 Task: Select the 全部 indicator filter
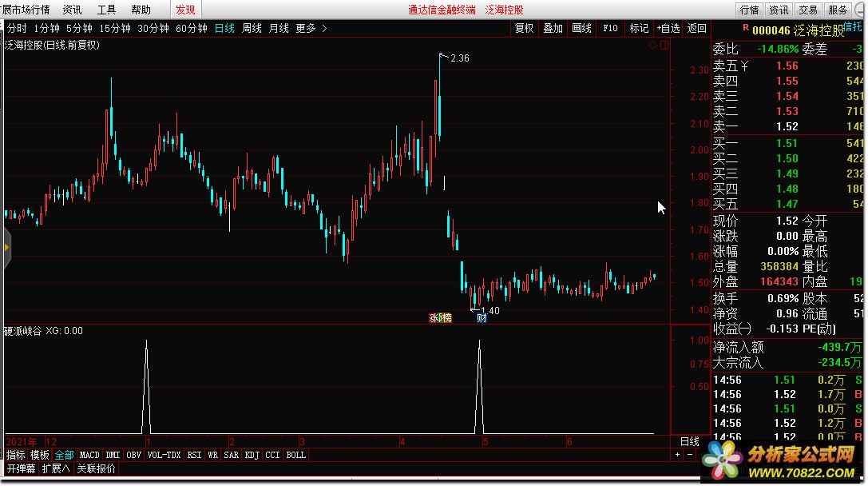(x=64, y=455)
